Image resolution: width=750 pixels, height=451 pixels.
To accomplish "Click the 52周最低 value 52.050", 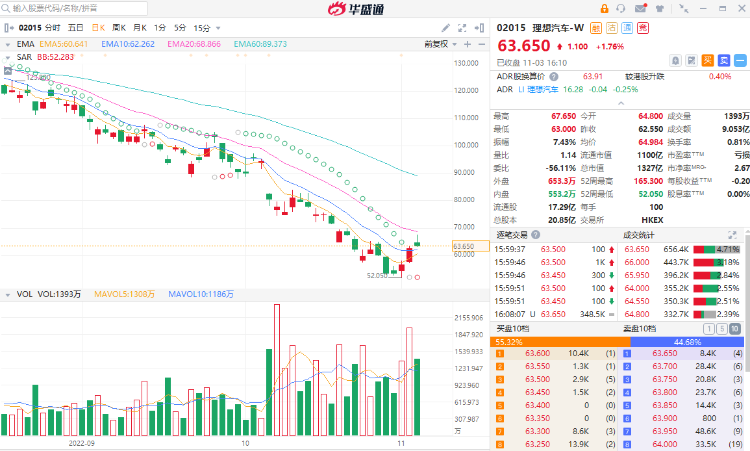I will [651, 194].
